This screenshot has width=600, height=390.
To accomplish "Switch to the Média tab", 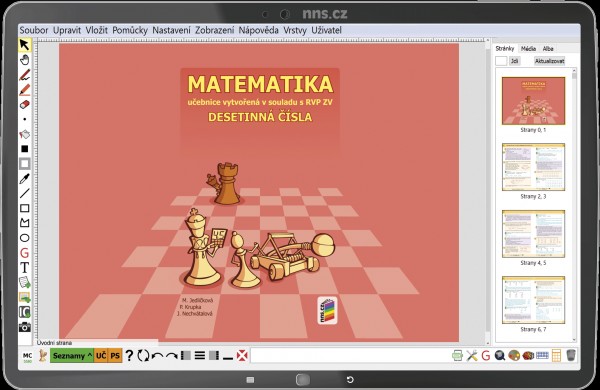I will (x=528, y=49).
